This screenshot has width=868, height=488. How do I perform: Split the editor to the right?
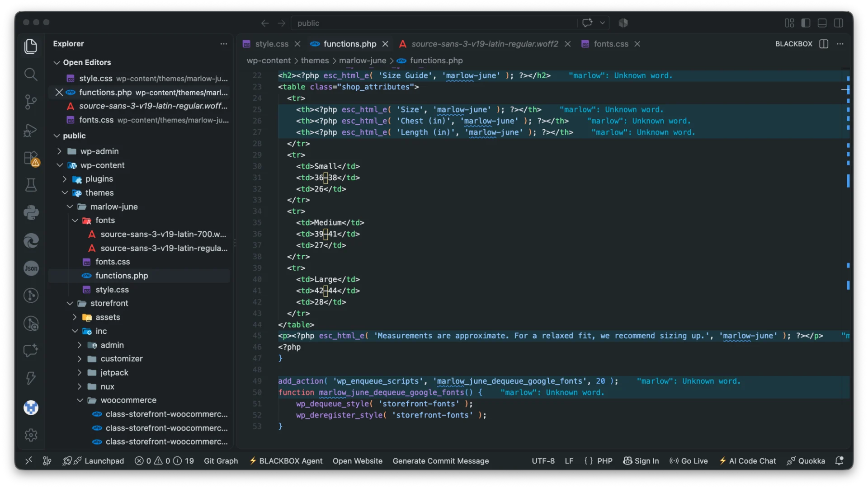824,44
